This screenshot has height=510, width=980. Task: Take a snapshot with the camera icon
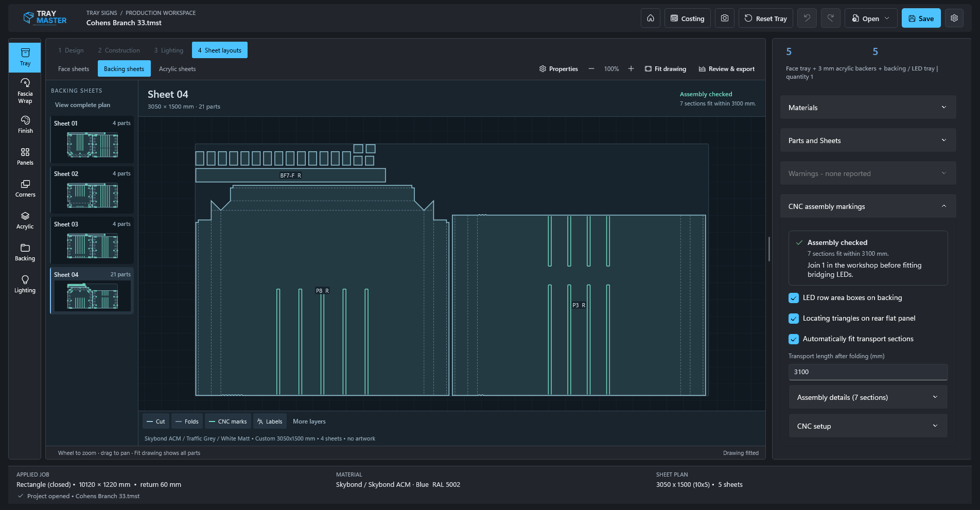tap(725, 18)
